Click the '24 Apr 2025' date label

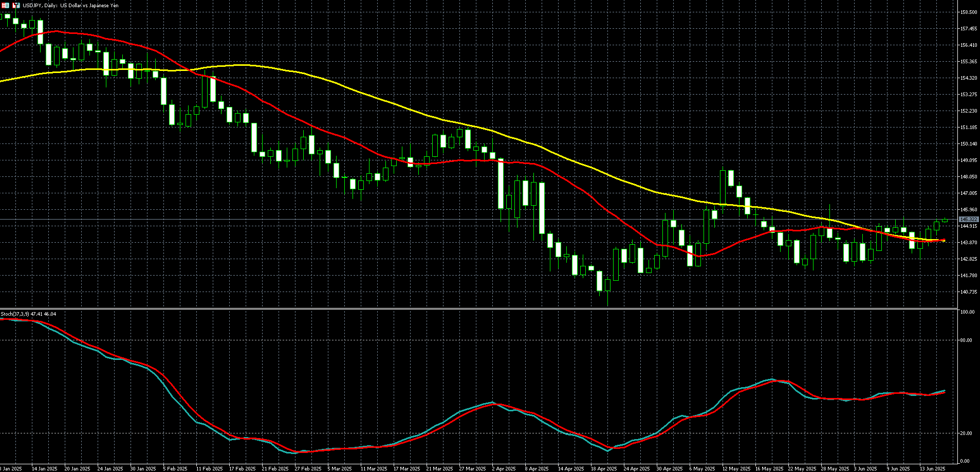[637, 469]
